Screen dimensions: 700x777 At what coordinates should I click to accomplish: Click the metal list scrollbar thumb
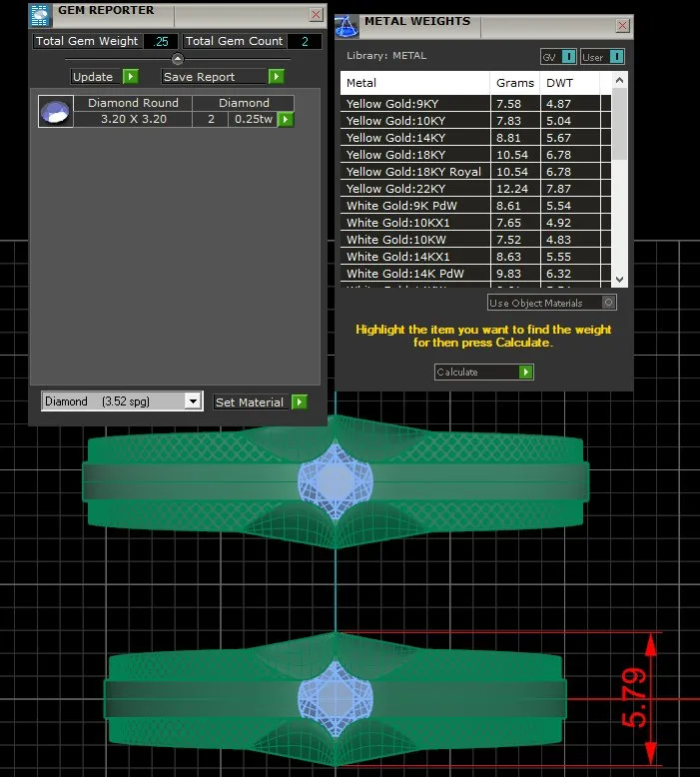pyautogui.click(x=619, y=124)
